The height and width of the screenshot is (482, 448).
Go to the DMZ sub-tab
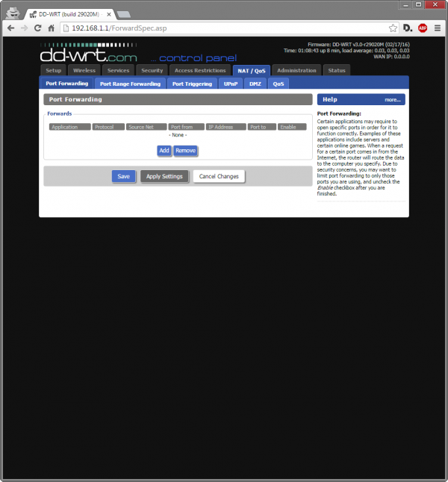pos(255,84)
